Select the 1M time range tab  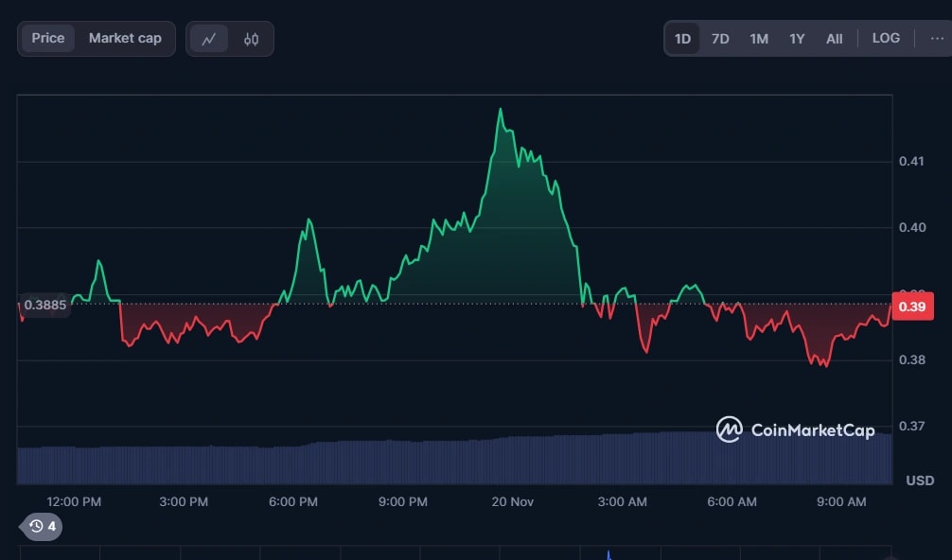coord(758,38)
